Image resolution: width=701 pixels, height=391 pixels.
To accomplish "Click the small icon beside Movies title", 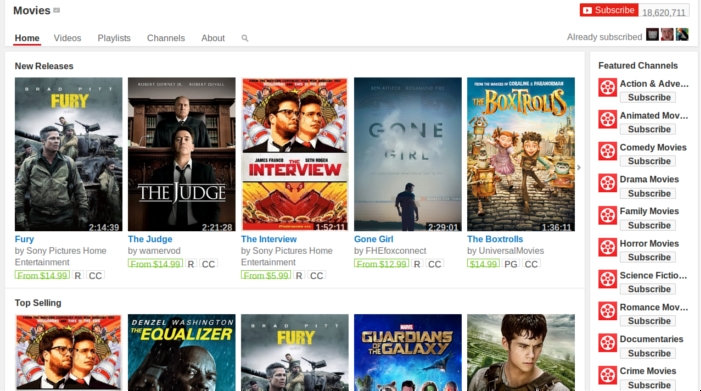I will click(x=56, y=10).
